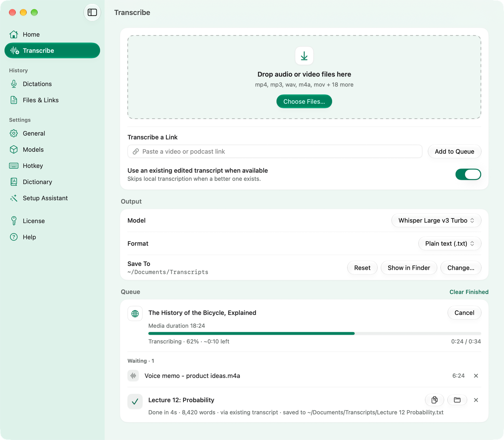Open Hotkey settings

coord(52,166)
